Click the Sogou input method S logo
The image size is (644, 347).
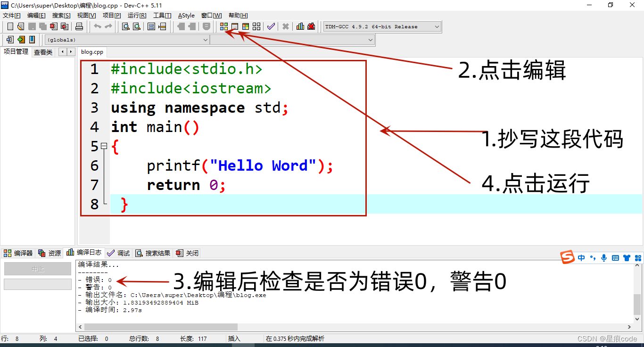(x=568, y=257)
